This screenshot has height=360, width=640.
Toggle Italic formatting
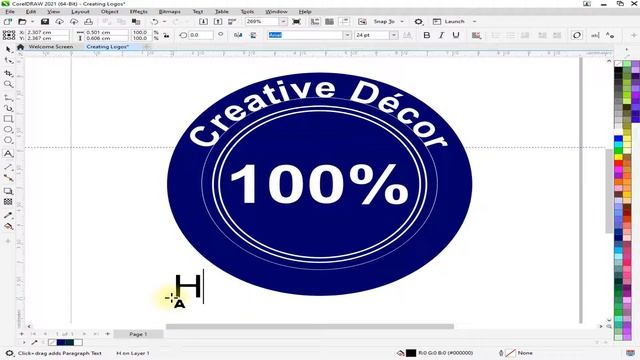441,36
